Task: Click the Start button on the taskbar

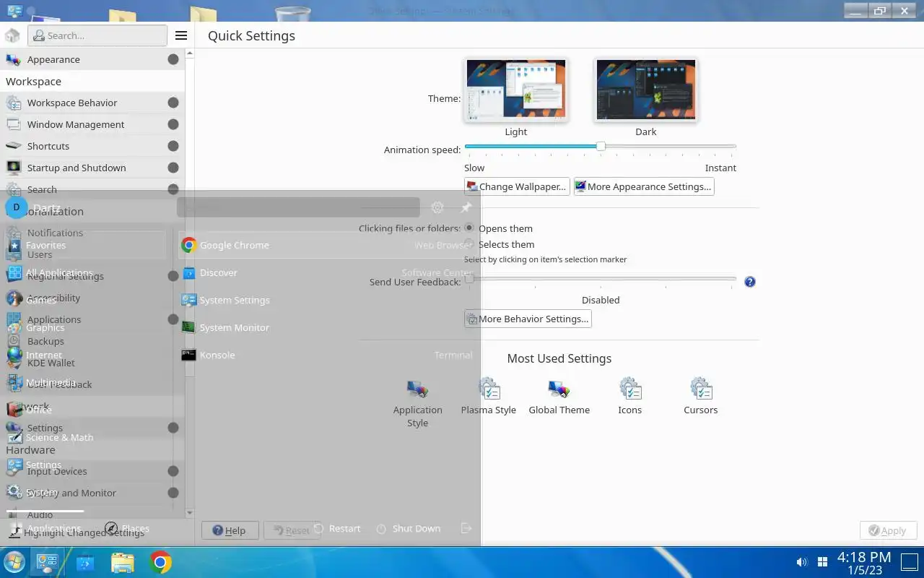Action: 14,562
